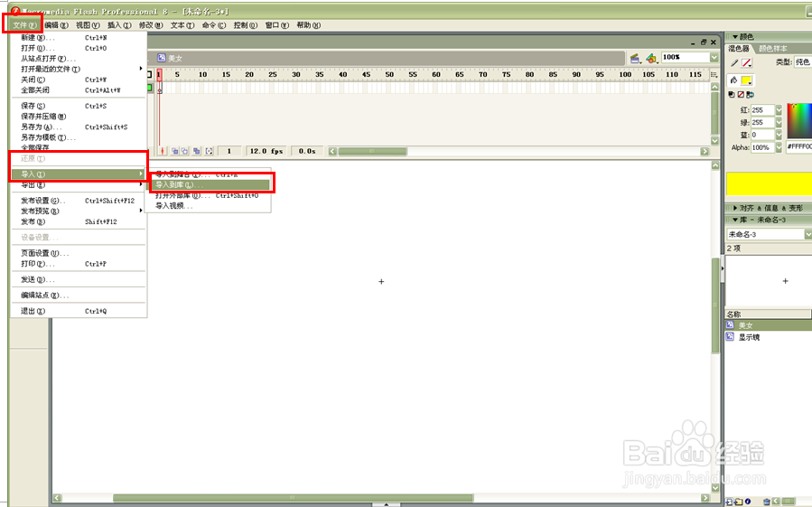Open the 红 (Red) value dropdown arrow

(x=779, y=110)
